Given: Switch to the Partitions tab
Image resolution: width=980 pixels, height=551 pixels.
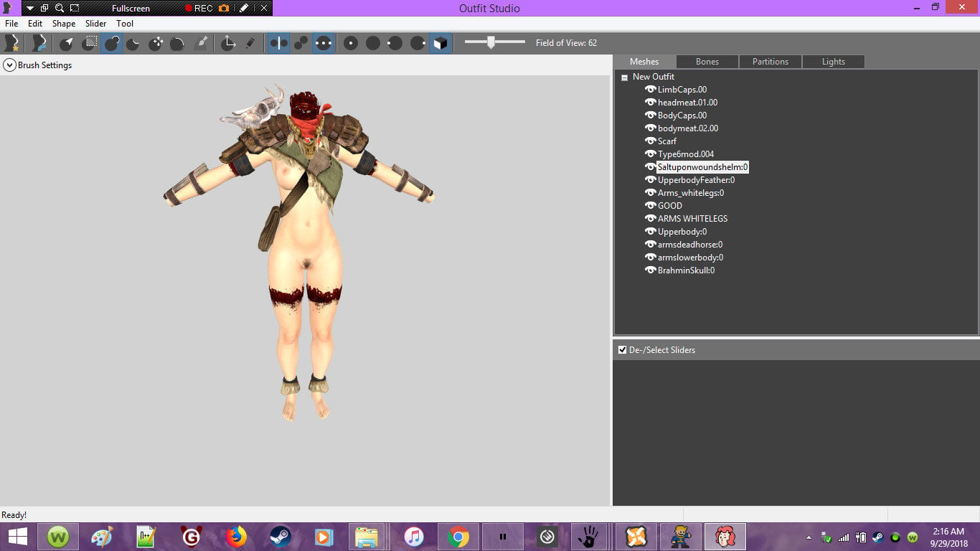Looking at the screenshot, I should pyautogui.click(x=771, y=62).
